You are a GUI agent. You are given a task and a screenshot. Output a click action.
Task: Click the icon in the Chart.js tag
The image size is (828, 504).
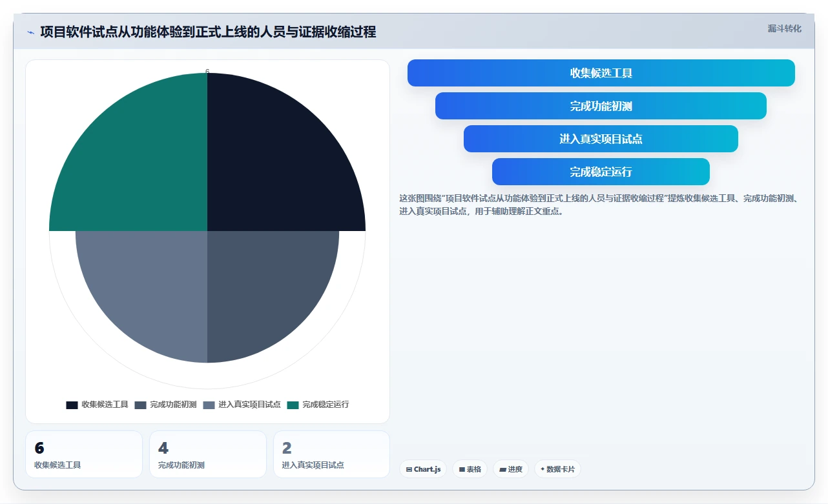click(x=409, y=469)
